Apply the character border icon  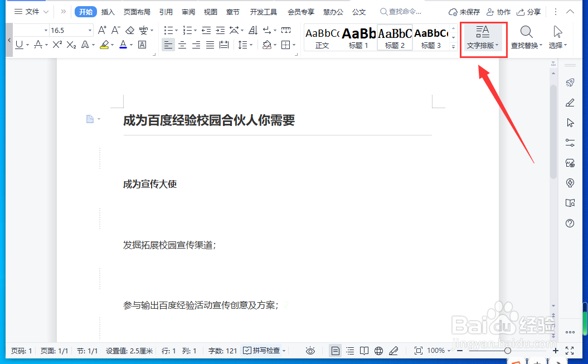[142, 45]
